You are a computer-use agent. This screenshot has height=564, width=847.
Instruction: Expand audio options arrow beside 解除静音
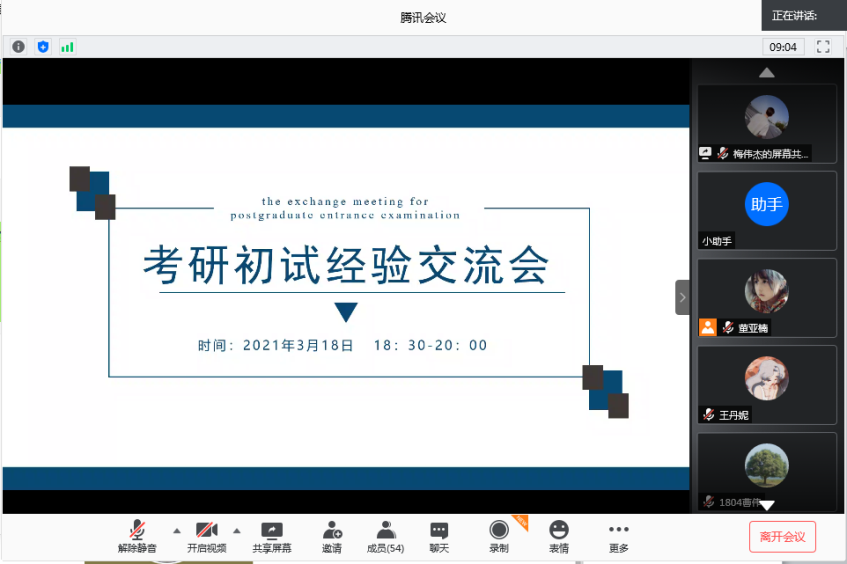(177, 530)
